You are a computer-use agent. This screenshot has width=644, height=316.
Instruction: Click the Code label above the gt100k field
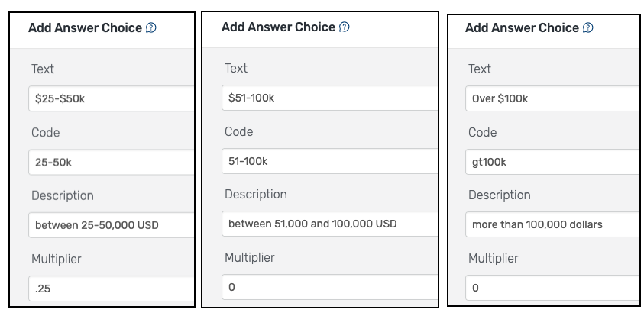click(482, 132)
